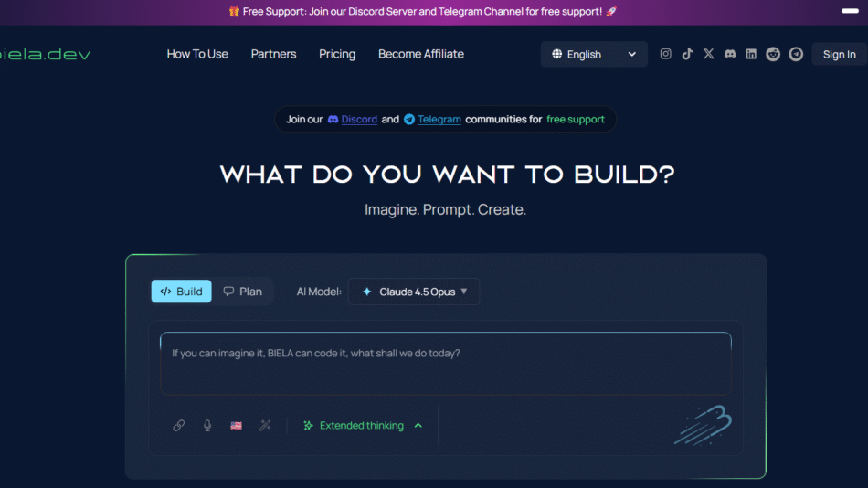868x488 pixels.
Task: Switch to Build mode
Action: coord(181,292)
